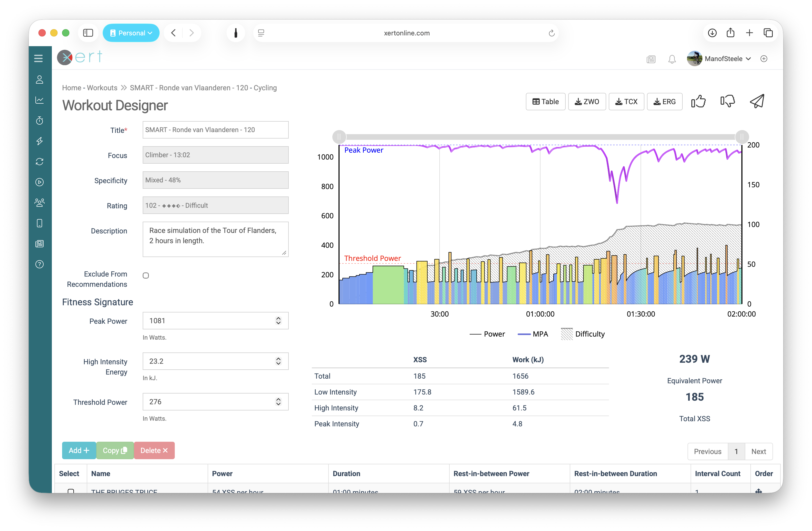812x531 pixels.
Task: Click the Focus field Climber - 13:02
Action: coord(216,155)
